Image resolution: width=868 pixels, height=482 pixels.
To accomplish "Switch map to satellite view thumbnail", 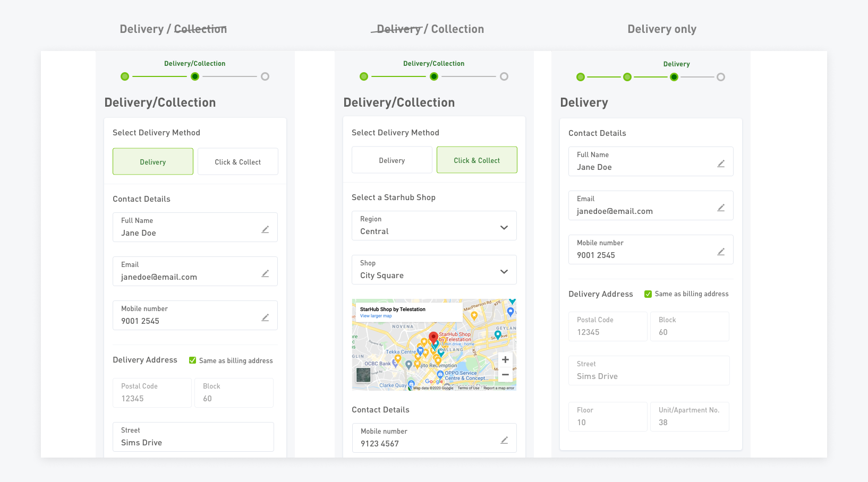I will (x=363, y=375).
